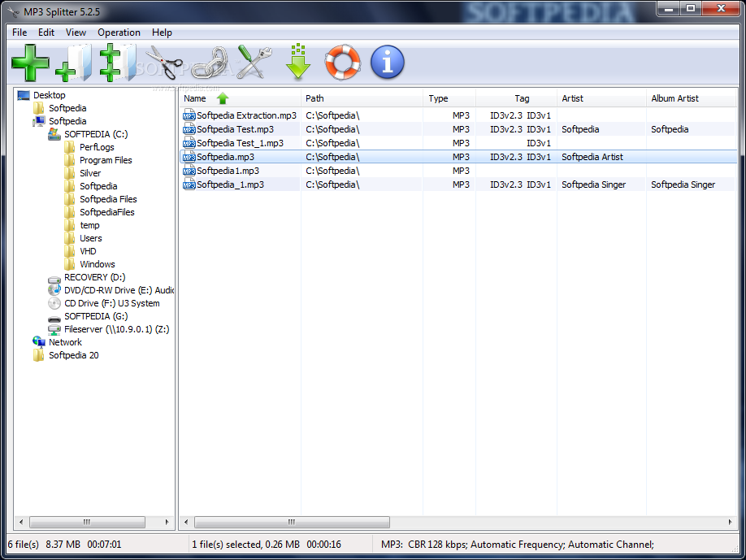Select file Softpedia Extraction.mp3
The height and width of the screenshot is (560, 746).
click(x=246, y=115)
